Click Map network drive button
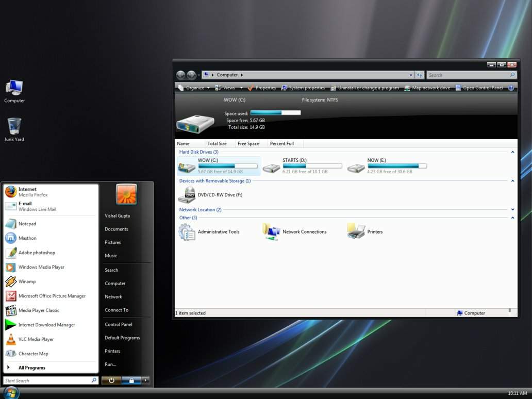 (427, 88)
